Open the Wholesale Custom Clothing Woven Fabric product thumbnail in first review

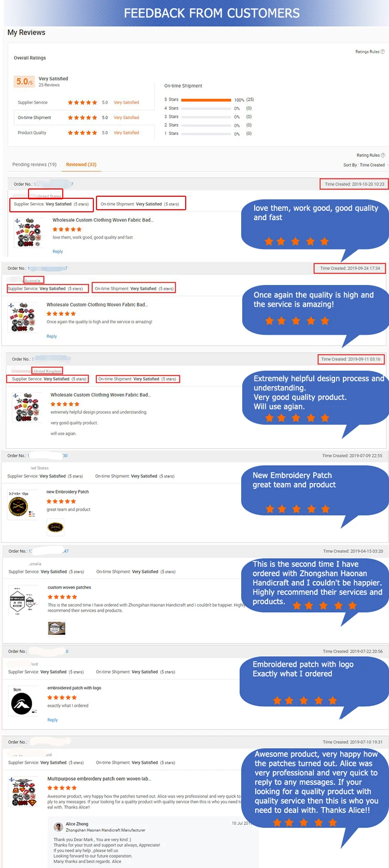[27, 232]
